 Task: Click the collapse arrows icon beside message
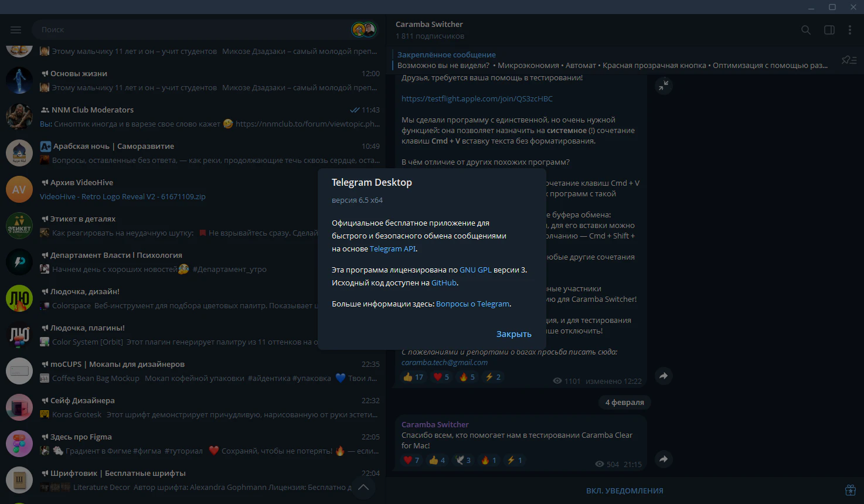point(663,86)
